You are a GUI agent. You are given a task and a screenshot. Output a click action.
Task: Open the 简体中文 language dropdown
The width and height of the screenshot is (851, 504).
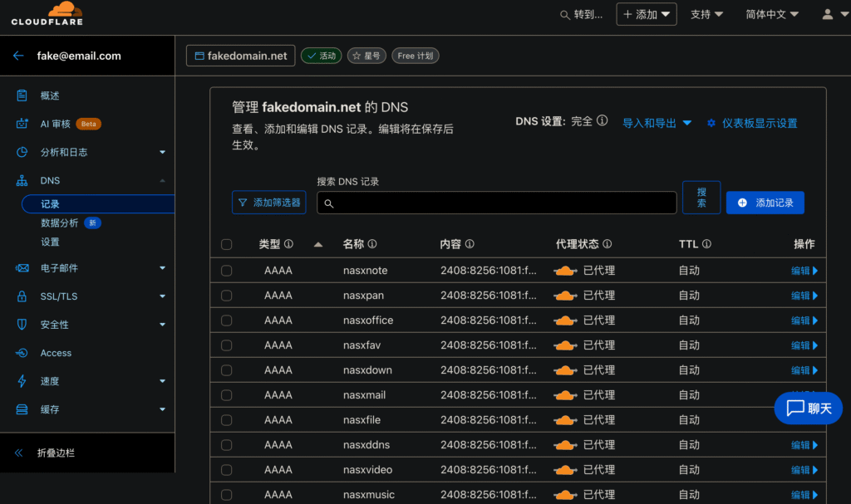(x=772, y=14)
